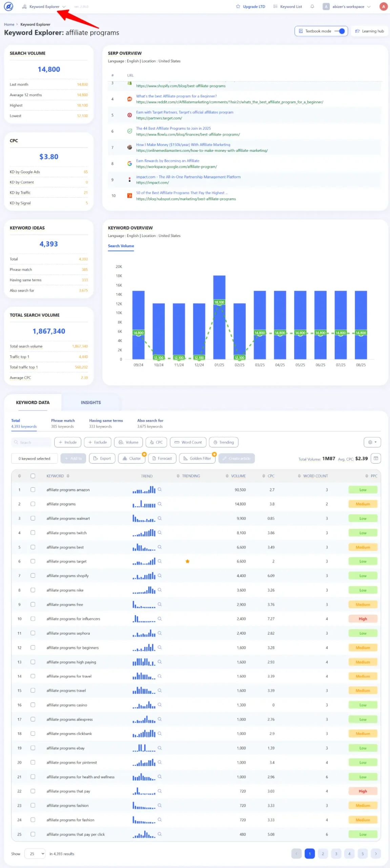The height and width of the screenshot is (868, 390).
Task: Click the trending star for affiliate programs target
Action: pyautogui.click(x=187, y=561)
